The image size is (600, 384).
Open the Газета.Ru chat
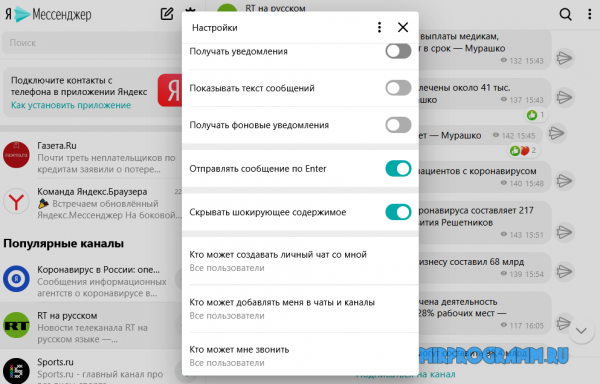click(92, 157)
